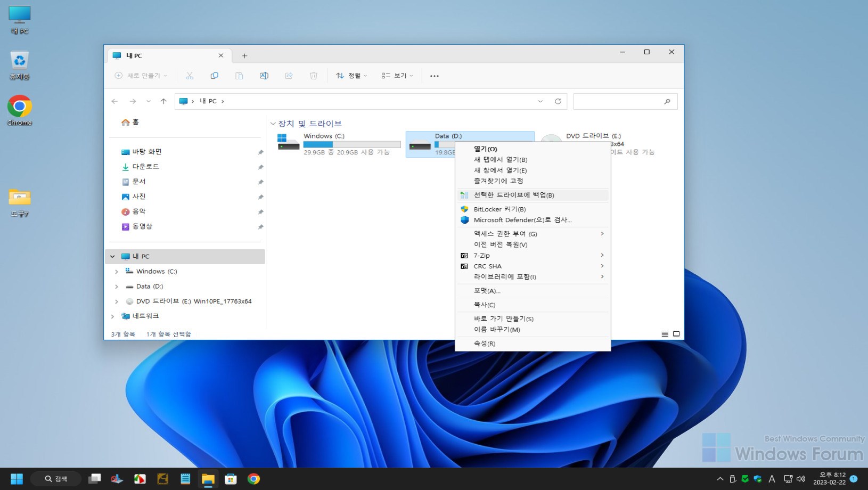Show hidden tray icons chevron
868x490 pixels.
[x=720, y=479]
